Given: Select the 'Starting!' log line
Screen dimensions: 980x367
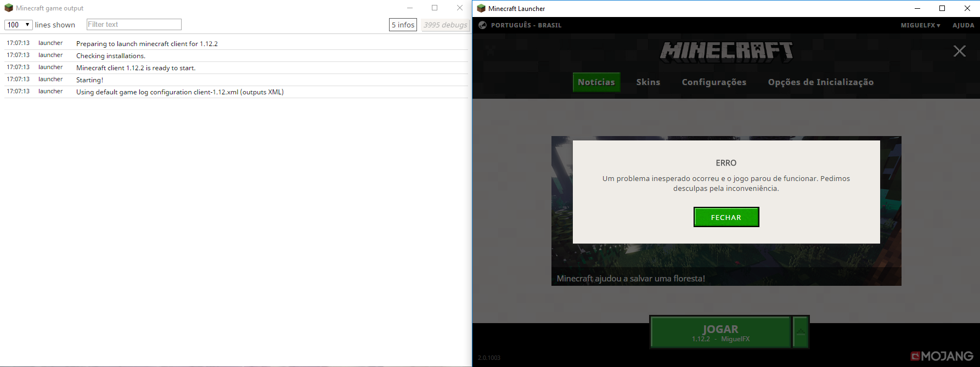Looking at the screenshot, I should tap(236, 80).
